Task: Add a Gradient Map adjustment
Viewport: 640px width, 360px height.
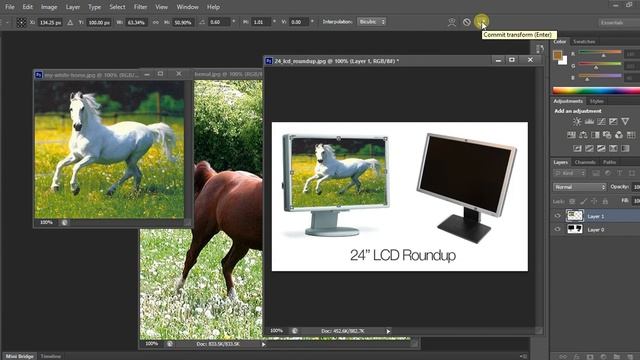Action: pyautogui.click(x=625, y=148)
